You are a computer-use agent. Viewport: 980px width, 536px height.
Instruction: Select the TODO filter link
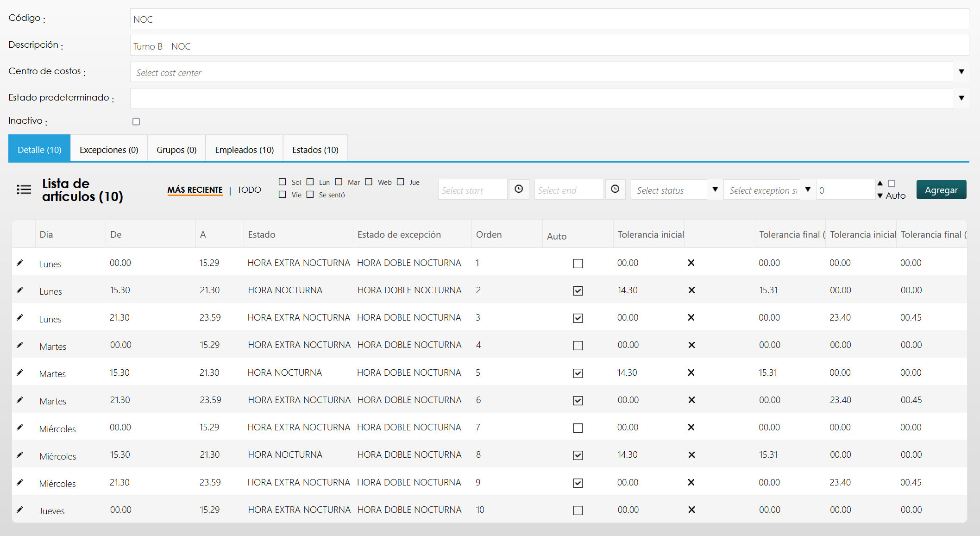click(x=249, y=190)
